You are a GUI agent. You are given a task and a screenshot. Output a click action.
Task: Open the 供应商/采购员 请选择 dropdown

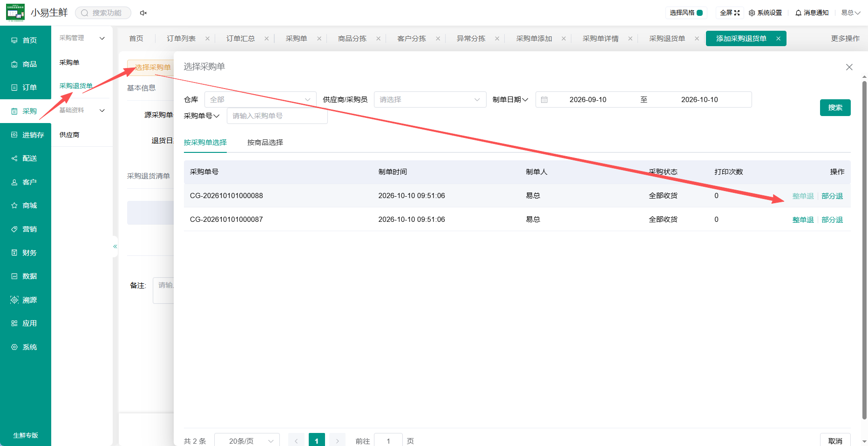(x=430, y=99)
